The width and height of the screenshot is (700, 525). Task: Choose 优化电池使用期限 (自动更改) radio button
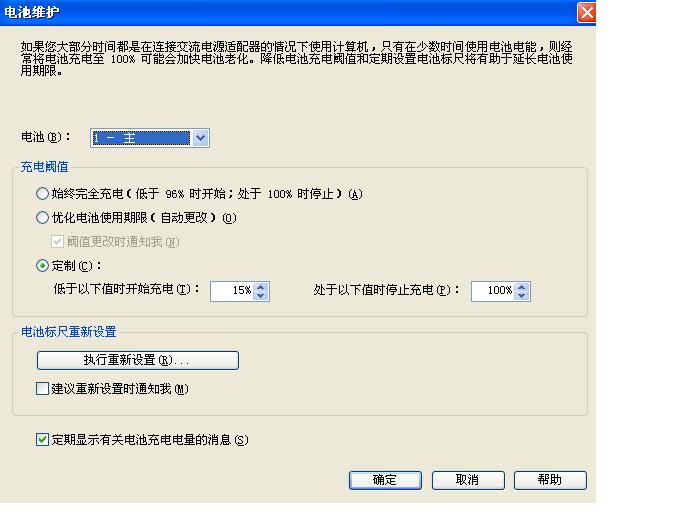[x=42, y=217]
